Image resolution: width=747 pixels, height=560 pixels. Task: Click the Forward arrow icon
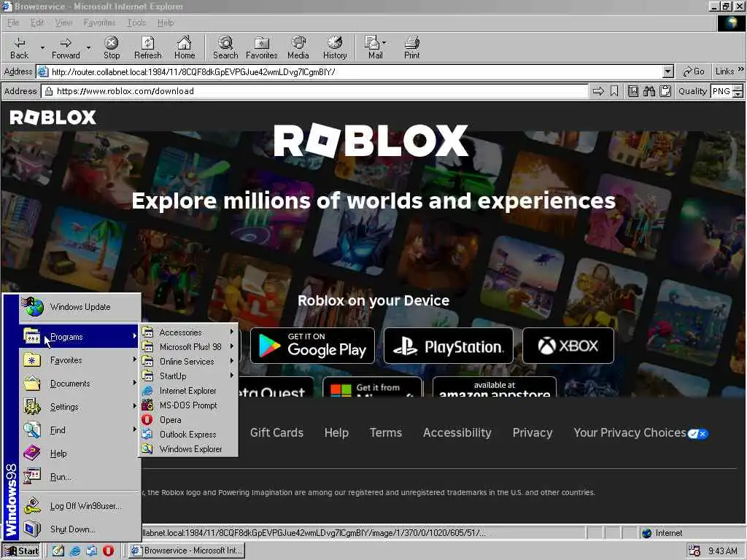point(66,43)
